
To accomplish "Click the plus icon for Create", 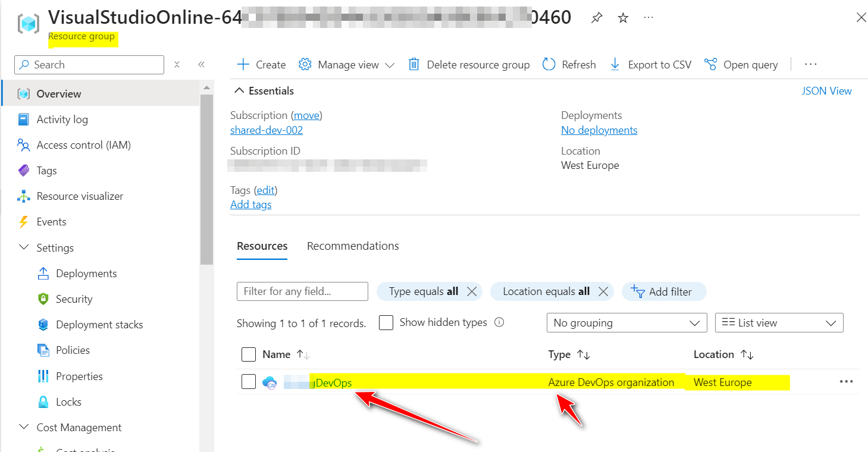I will [243, 64].
